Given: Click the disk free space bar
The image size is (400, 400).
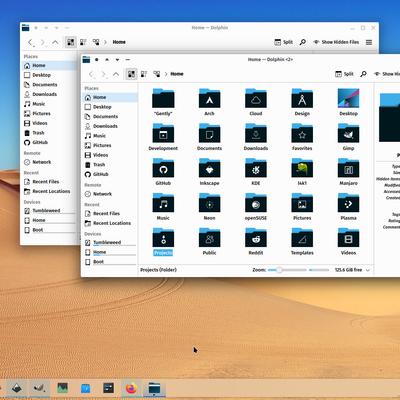Looking at the screenshot, I should coord(319,270).
